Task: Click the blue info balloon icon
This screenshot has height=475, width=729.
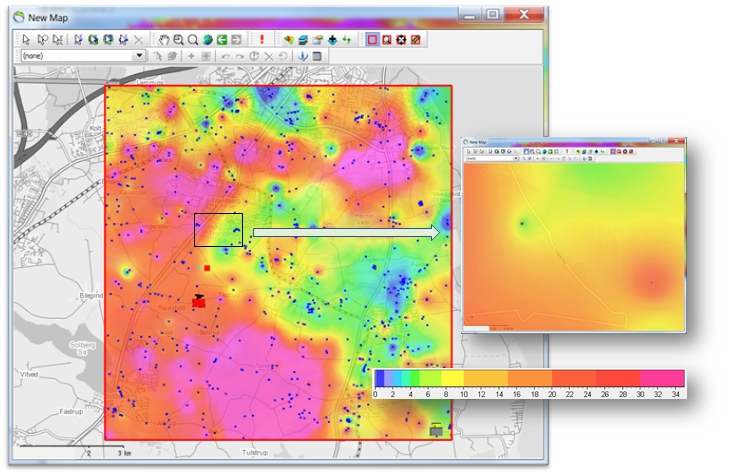Action: point(303,56)
